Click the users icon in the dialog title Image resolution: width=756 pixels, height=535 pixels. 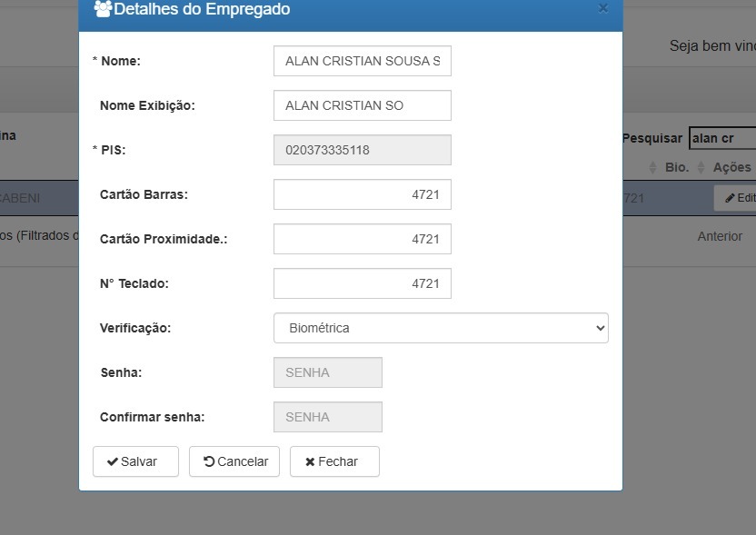[x=103, y=9]
